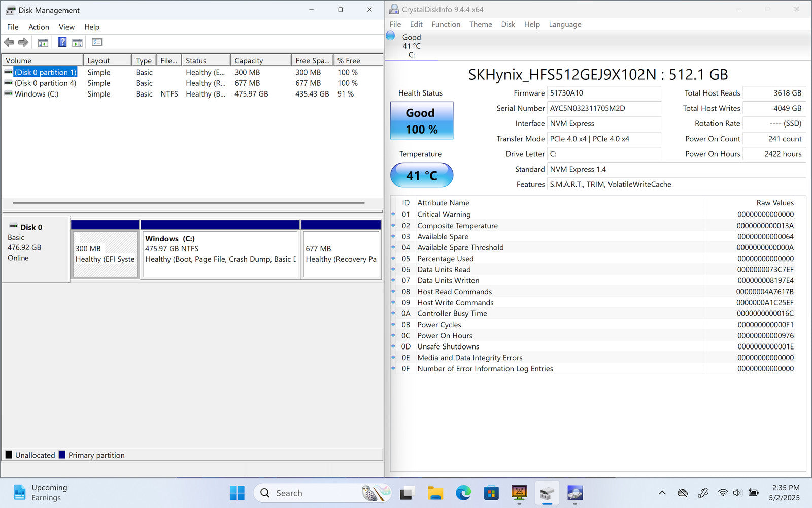The width and height of the screenshot is (812, 508).
Task: Open the clock showing 2:35 PM 5/2/2025
Action: pos(786,493)
